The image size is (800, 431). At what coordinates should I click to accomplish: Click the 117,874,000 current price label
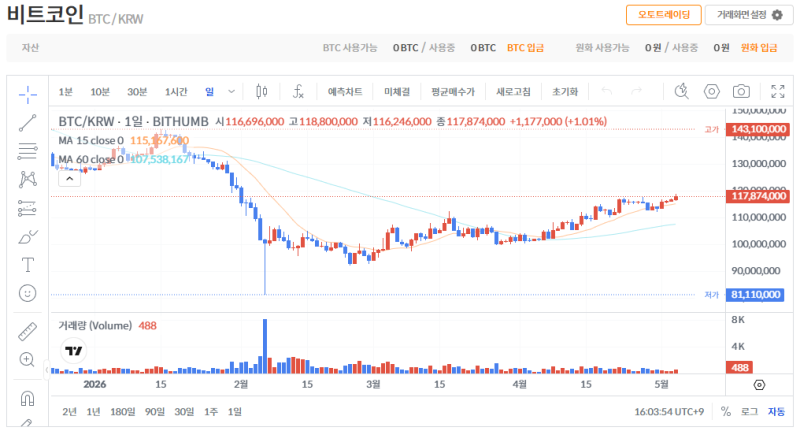(758, 196)
